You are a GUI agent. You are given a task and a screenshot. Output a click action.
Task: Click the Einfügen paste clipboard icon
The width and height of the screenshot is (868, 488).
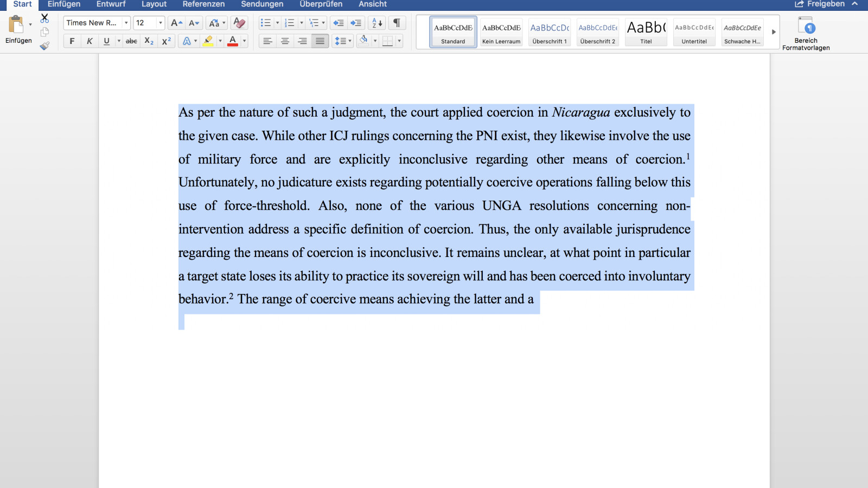[16, 25]
